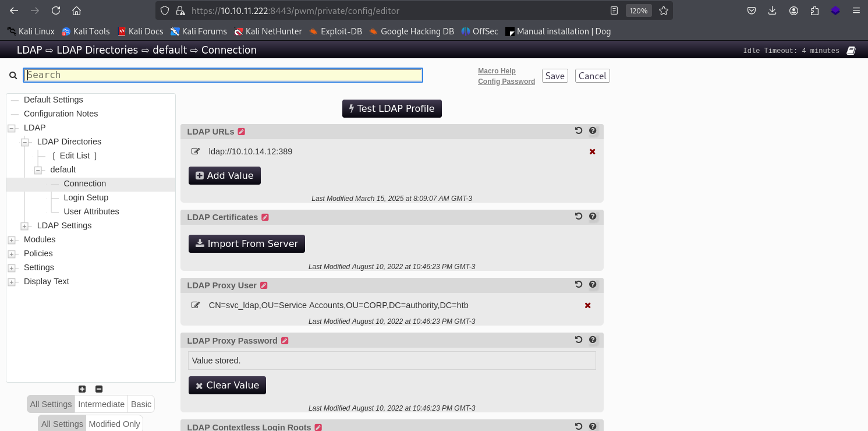Click the pencil icon next to LDAP Proxy Password

[285, 341]
